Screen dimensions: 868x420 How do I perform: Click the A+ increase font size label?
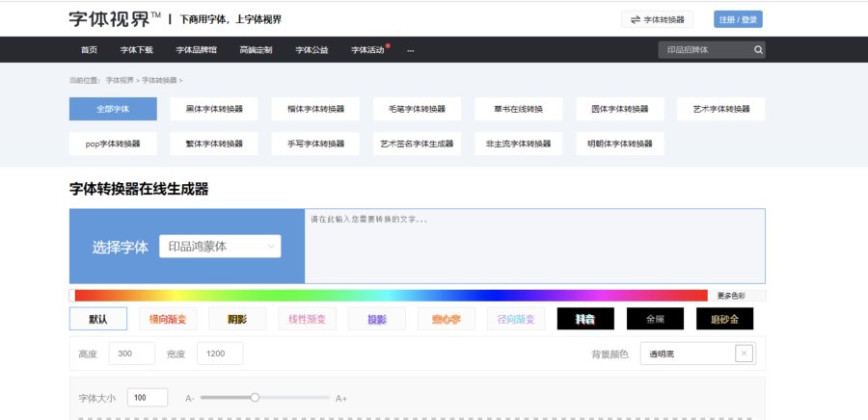(341, 398)
